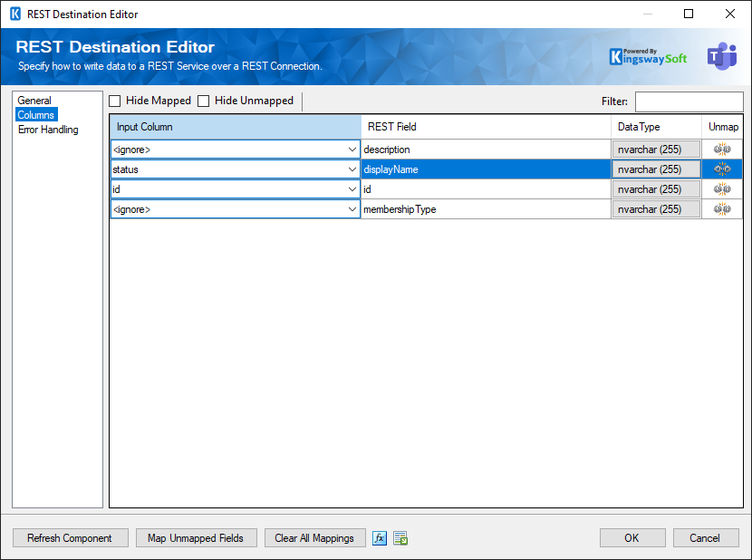
Task: Click the Microsoft Teams icon in the header
Action: click(x=722, y=55)
